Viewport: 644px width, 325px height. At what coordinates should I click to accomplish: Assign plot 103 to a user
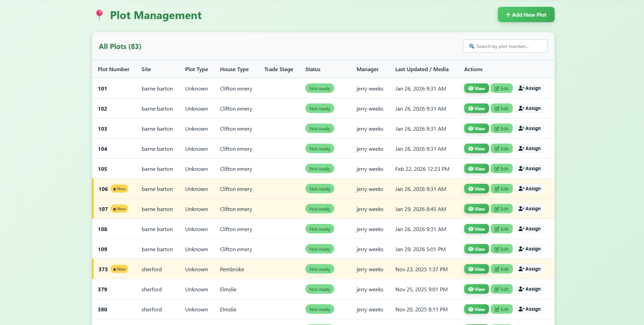[x=529, y=129]
